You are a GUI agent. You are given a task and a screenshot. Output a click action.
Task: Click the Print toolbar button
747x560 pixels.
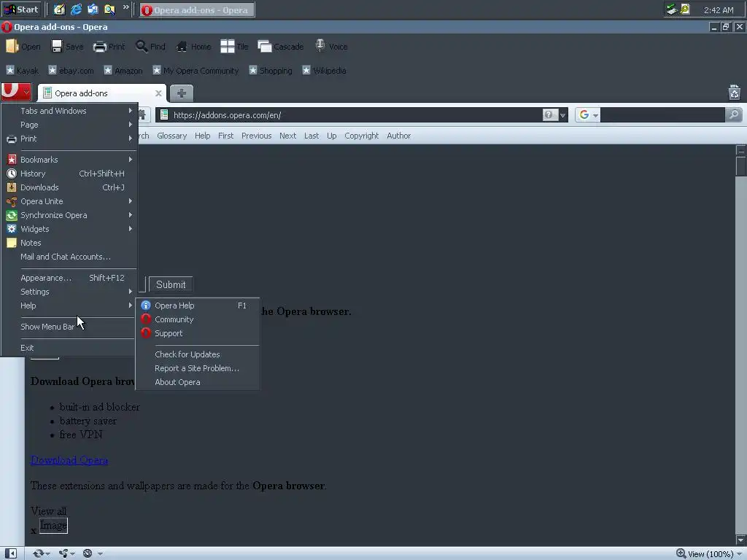pyautogui.click(x=109, y=46)
